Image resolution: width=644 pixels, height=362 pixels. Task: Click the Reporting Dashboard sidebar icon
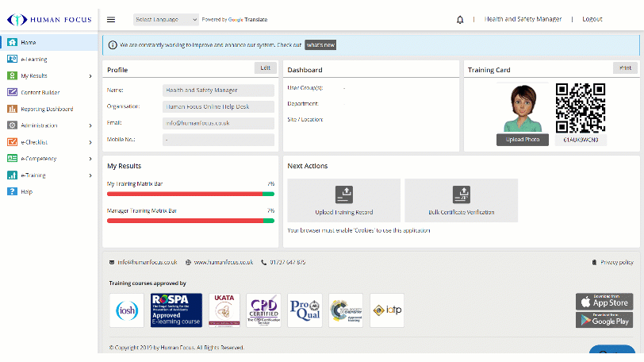pos(12,109)
